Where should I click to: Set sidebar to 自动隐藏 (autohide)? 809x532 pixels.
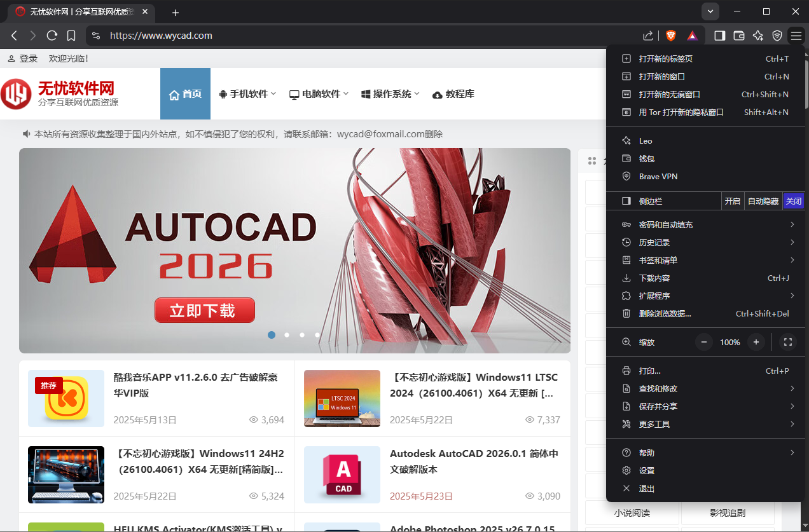(x=763, y=201)
